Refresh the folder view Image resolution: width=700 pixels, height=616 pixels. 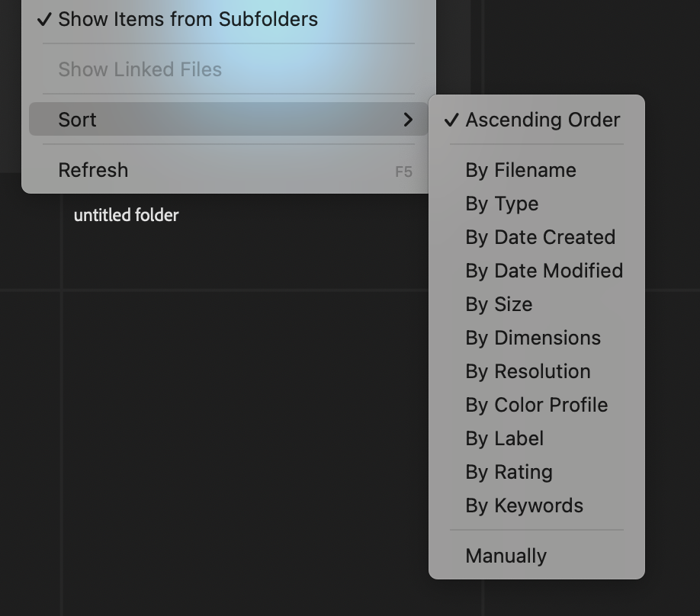tap(93, 170)
